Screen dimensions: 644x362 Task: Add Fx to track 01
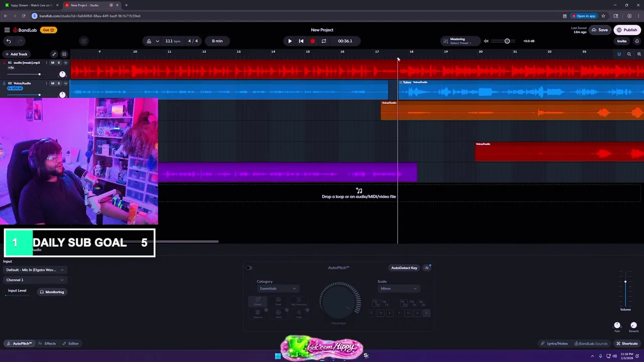click(x=11, y=67)
